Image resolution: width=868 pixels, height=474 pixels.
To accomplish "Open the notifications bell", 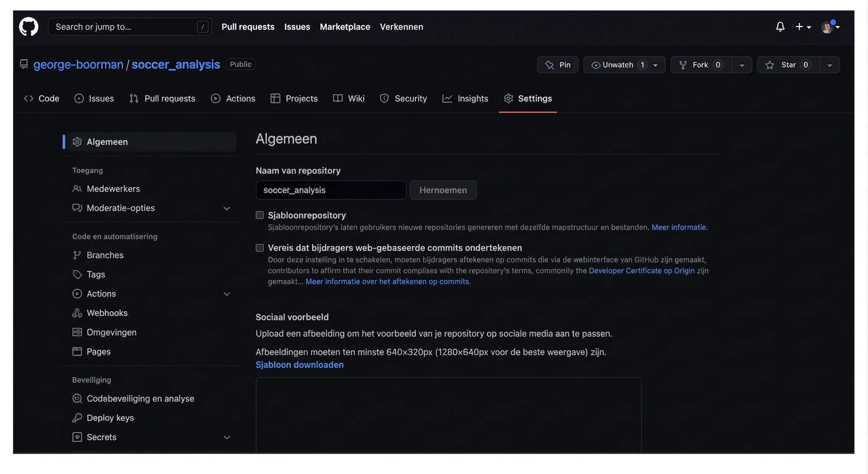I will pos(780,27).
